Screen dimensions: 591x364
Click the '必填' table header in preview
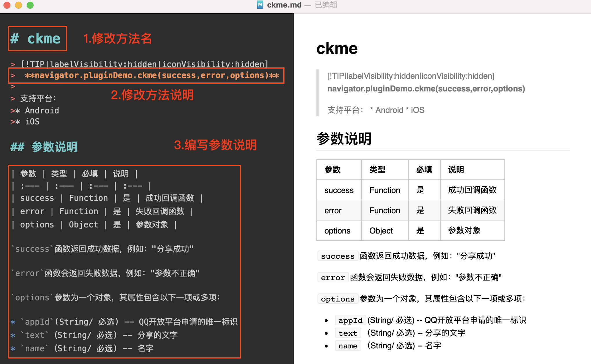pos(424,170)
